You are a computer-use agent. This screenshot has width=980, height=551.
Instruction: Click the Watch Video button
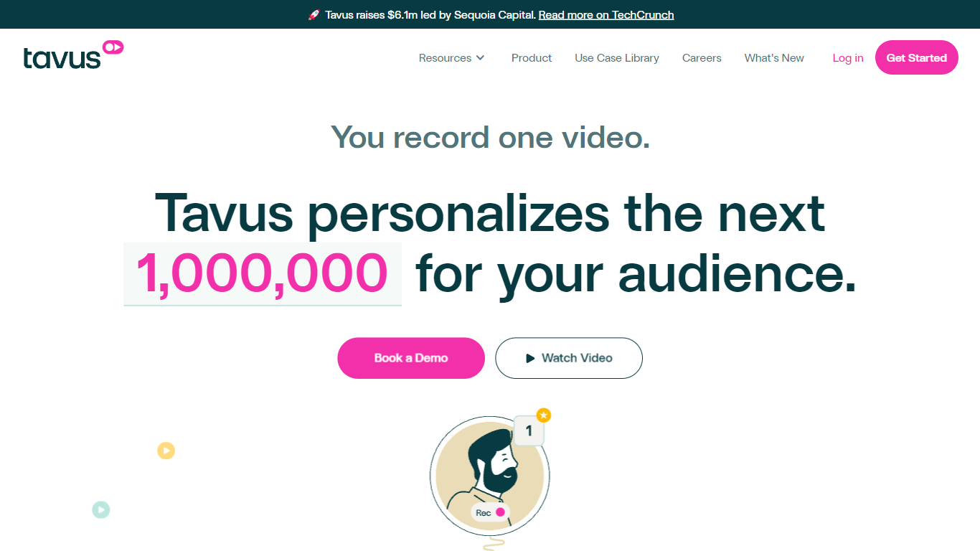(569, 358)
